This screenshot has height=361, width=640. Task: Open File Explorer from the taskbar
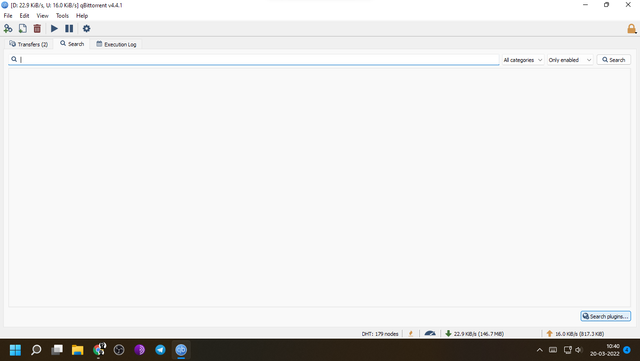78,350
